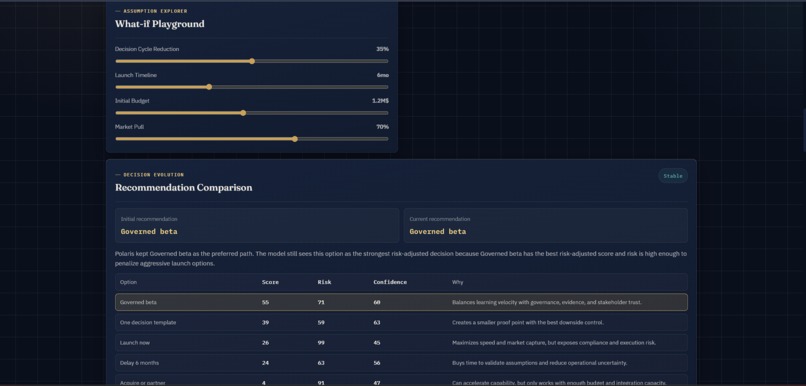Select the One decision template row
The image size is (806, 386).
(x=401, y=322)
